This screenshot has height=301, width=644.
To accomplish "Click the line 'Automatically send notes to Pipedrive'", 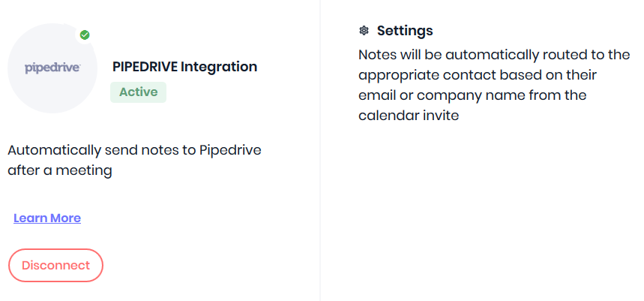I will point(135,150).
